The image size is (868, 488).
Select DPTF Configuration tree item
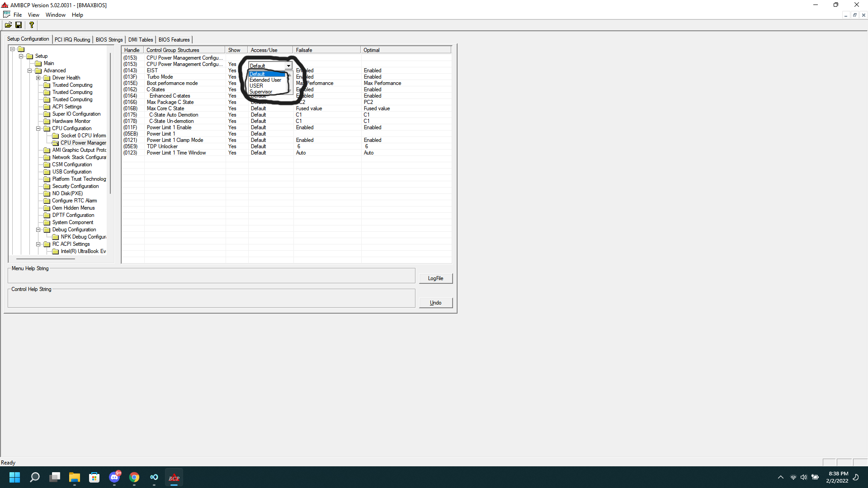[73, 215]
